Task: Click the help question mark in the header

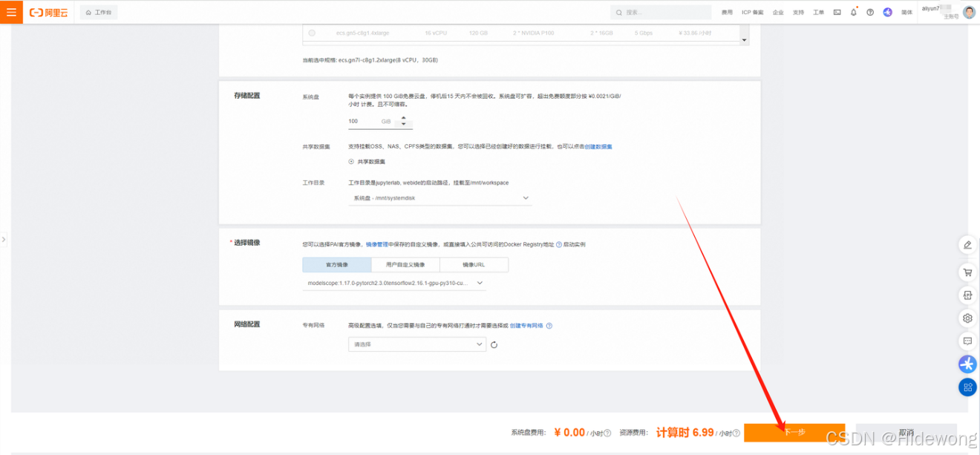Action: coord(870,13)
